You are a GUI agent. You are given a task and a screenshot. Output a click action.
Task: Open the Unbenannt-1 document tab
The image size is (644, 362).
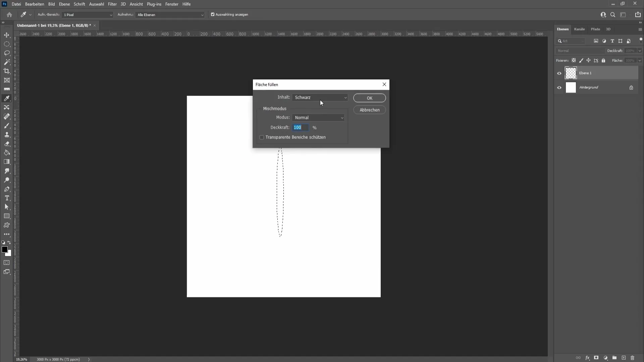pyautogui.click(x=54, y=25)
